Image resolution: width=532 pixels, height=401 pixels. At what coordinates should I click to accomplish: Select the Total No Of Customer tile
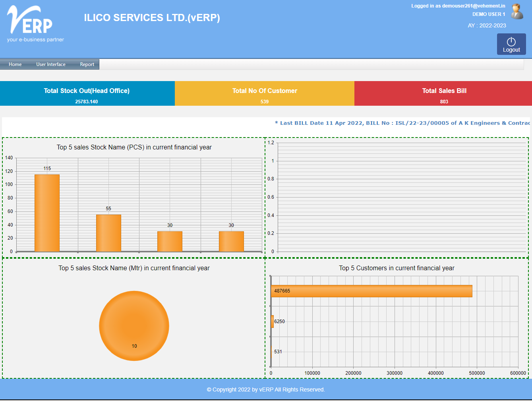click(265, 93)
